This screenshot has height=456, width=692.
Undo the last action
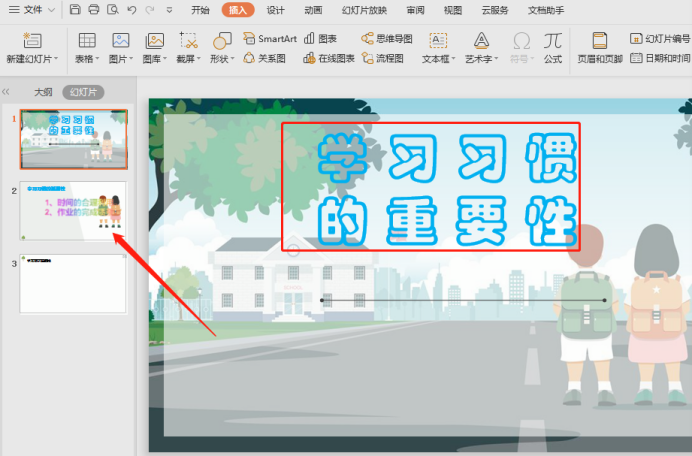click(132, 10)
